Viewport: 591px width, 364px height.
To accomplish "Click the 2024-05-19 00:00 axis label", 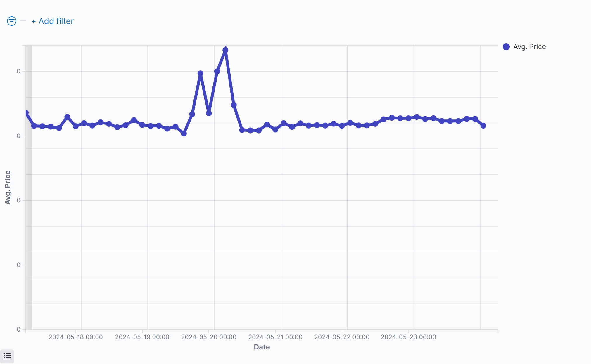I will [142, 337].
